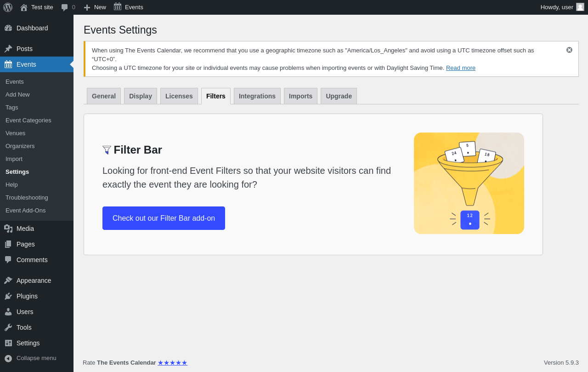This screenshot has width=588, height=372.
Task: Click Collapse menu text
Action: pyautogui.click(x=36, y=358)
